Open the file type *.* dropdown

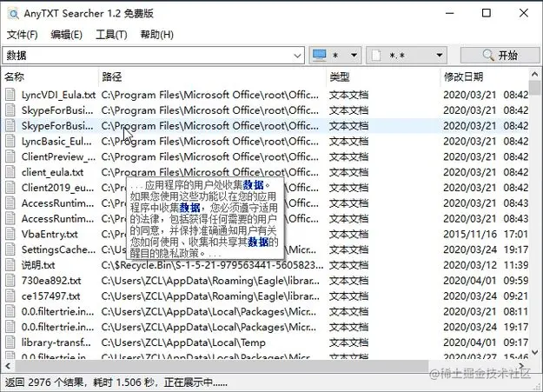[x=407, y=56]
